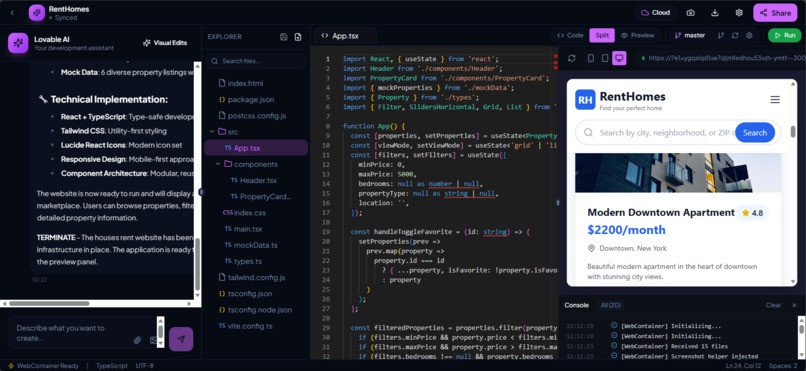The height and width of the screenshot is (371, 806).
Task: Switch to Code view mode
Action: [x=570, y=35]
